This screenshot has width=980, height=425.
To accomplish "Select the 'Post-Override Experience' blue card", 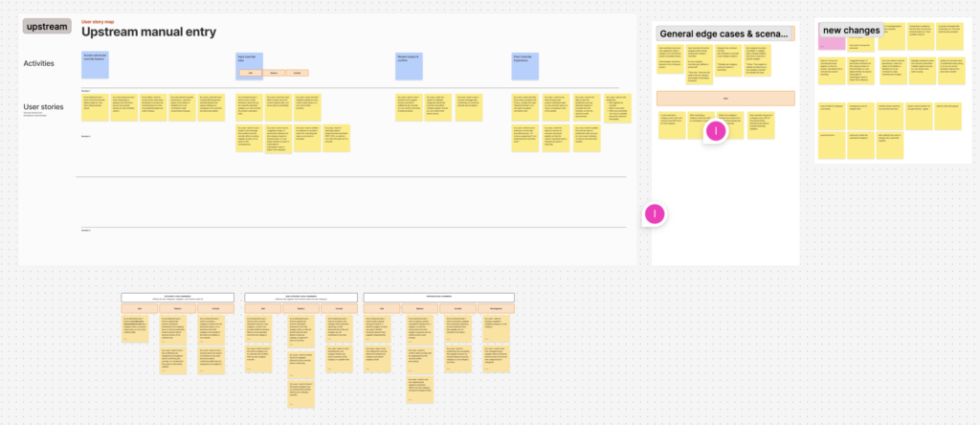I will (526, 64).
